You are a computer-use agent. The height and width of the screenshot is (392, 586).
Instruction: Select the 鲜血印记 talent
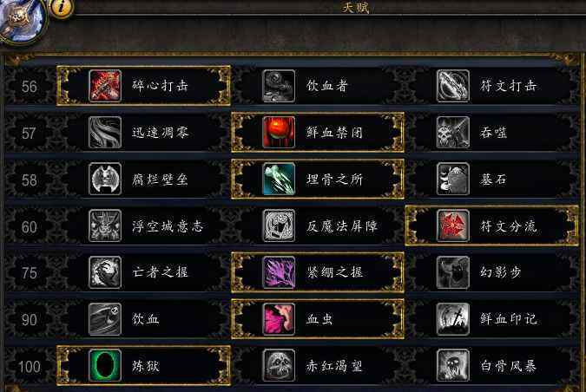pyautogui.click(x=492, y=319)
